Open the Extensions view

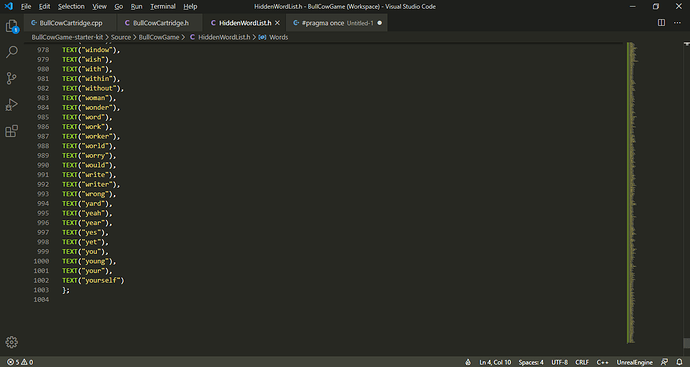(x=11, y=131)
